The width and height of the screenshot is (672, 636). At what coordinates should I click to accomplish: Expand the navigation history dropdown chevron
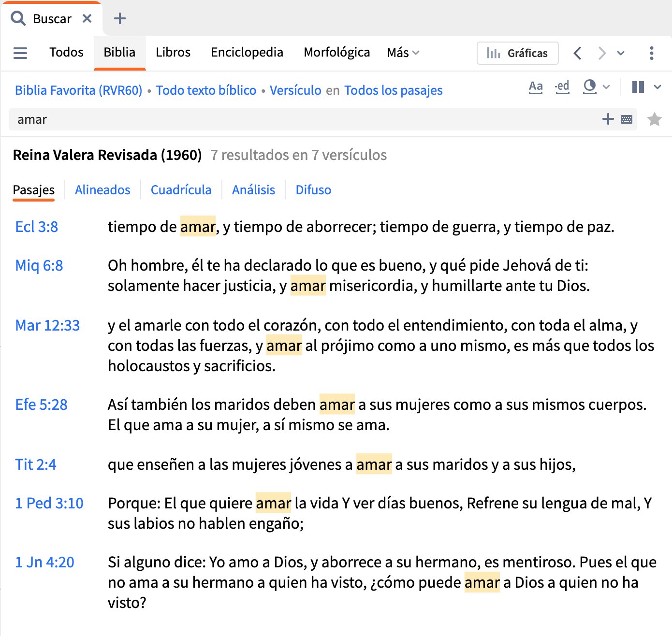pyautogui.click(x=621, y=53)
